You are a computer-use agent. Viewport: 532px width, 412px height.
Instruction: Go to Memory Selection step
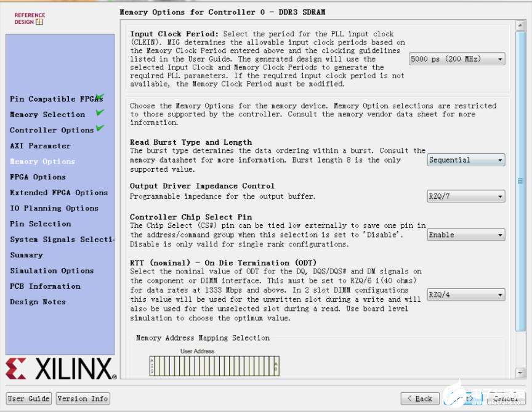[47, 115]
